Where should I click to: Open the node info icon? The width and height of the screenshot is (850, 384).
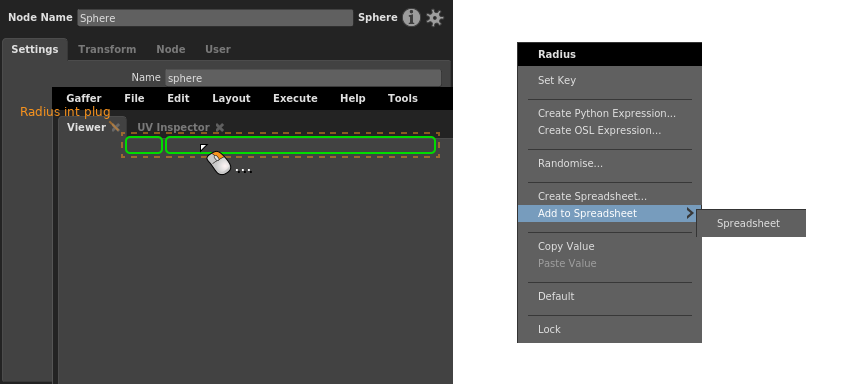(411, 18)
